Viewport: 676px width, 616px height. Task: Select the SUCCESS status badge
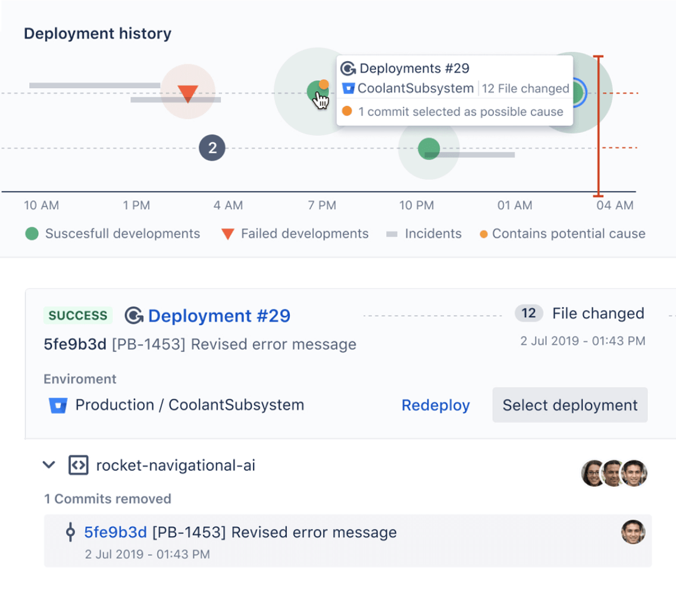coord(78,316)
